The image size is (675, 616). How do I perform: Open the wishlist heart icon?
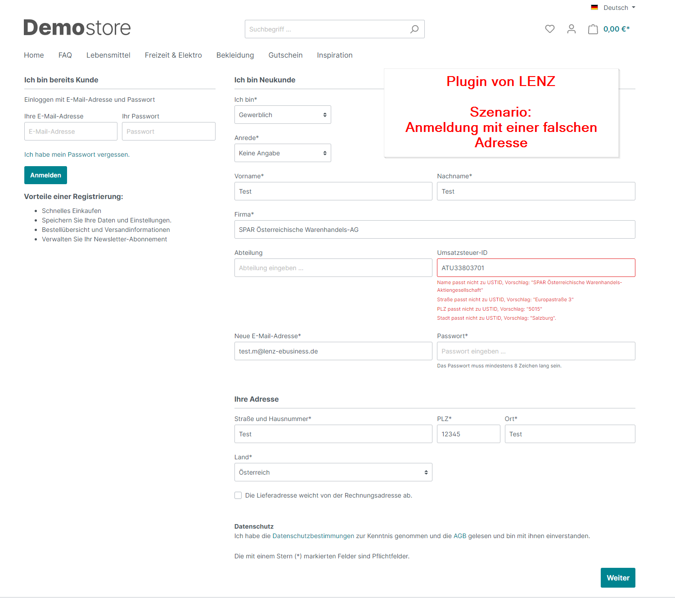(x=549, y=29)
